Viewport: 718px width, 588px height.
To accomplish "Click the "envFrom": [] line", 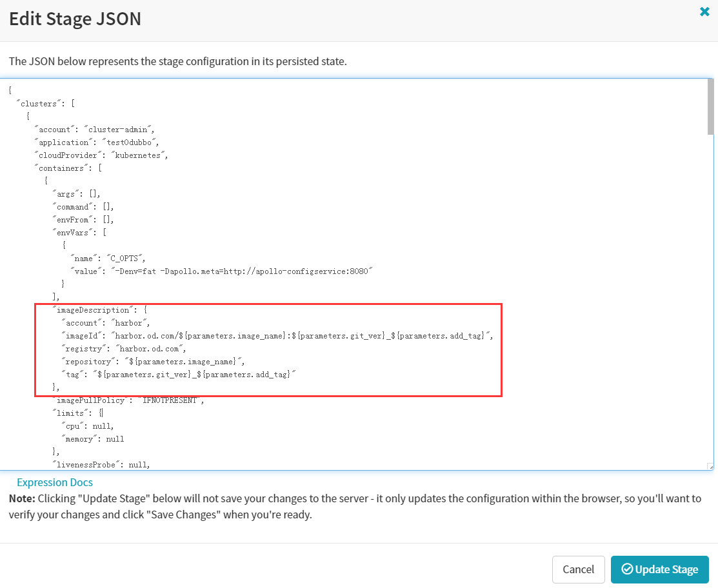I will coord(83,220).
